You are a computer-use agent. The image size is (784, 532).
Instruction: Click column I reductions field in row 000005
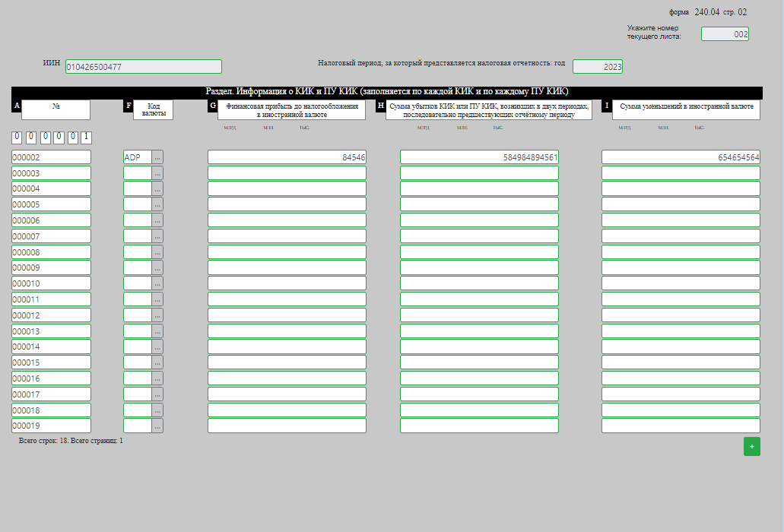(681, 204)
